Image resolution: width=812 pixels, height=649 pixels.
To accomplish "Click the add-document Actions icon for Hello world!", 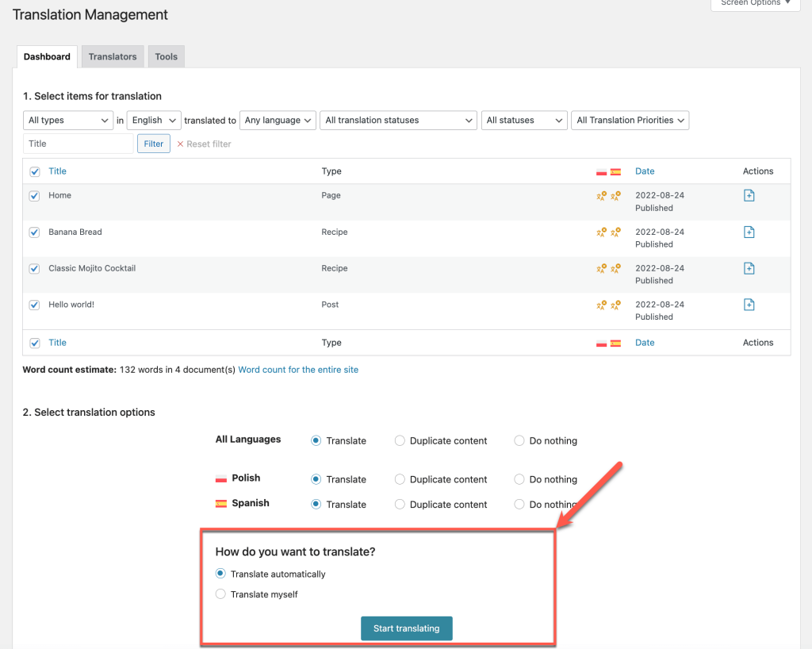I will [749, 304].
